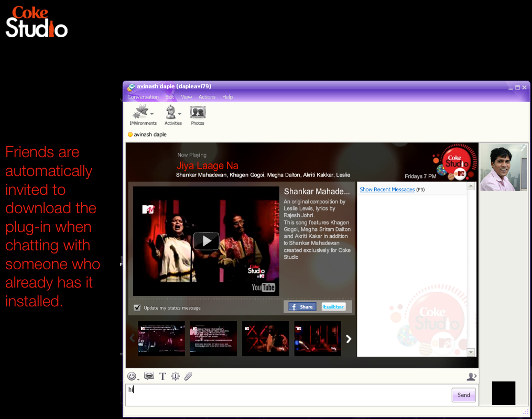Click the Coke Studio MTV logo badge

(x=454, y=162)
